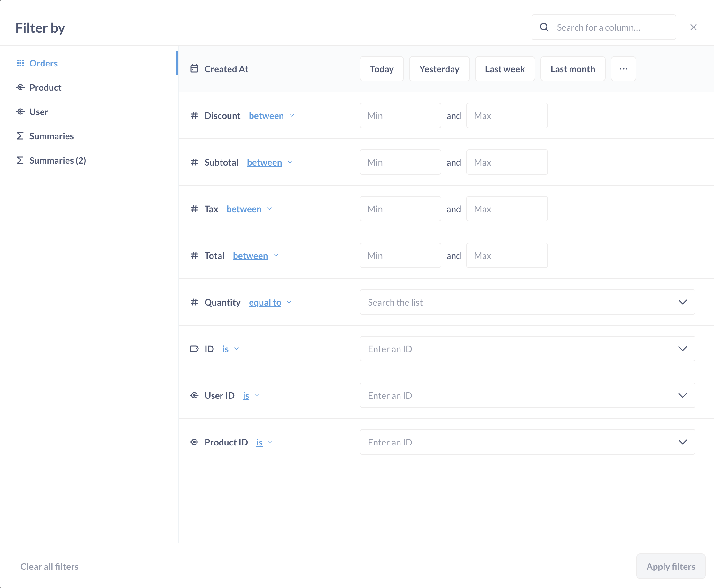714x588 pixels.
Task: Click the Product sidebar icon
Action: tap(20, 87)
